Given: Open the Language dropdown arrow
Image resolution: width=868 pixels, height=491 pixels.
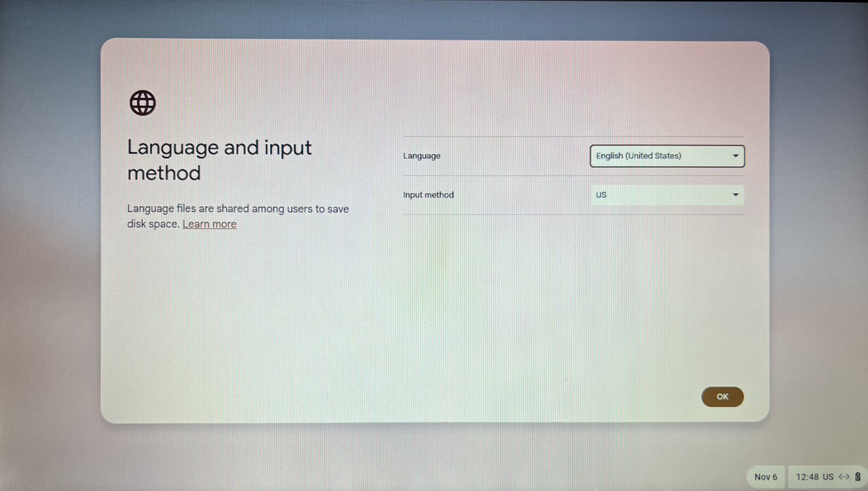Looking at the screenshot, I should tap(736, 156).
